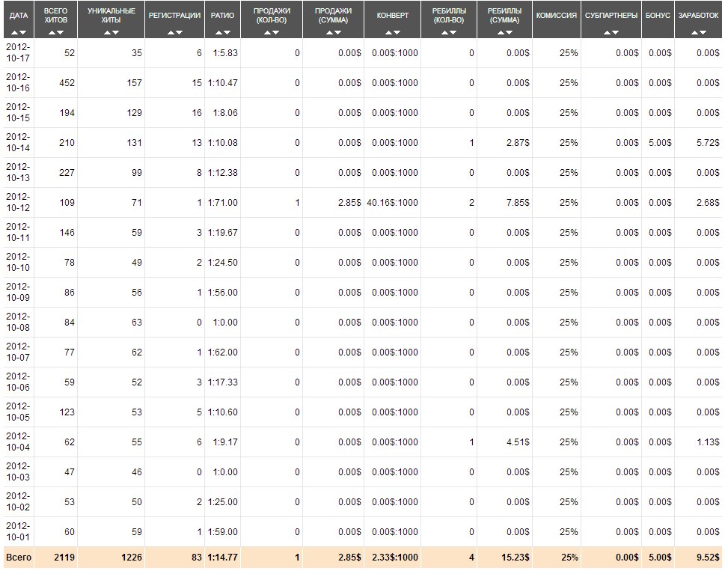
Task: Select the 2012-10-12 date cell
Action: 18,202
